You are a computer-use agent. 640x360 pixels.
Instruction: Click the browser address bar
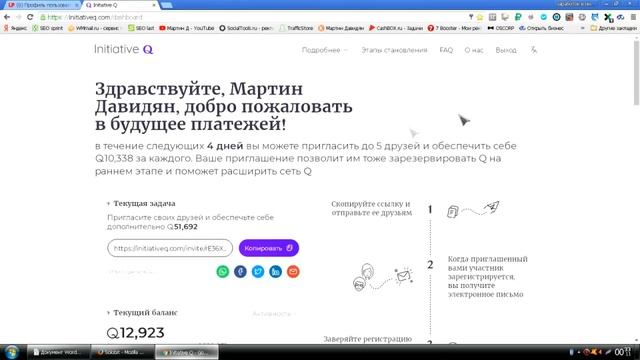pyautogui.click(x=253, y=17)
